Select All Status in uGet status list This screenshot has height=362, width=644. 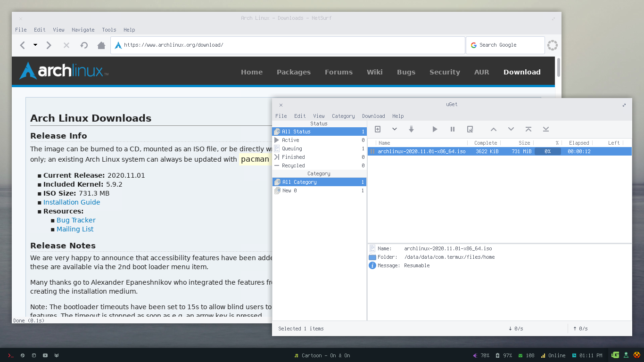tap(319, 132)
